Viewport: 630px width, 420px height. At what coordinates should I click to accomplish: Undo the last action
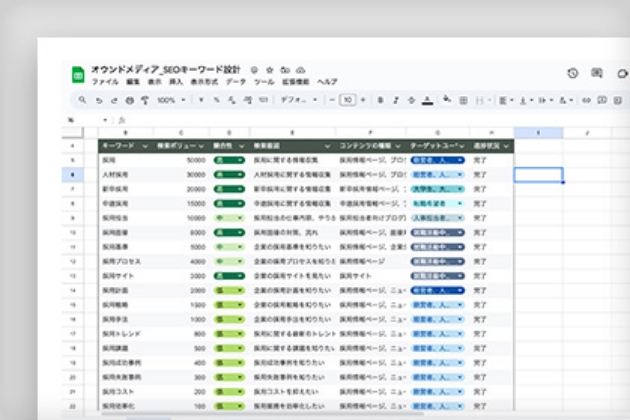click(99, 100)
